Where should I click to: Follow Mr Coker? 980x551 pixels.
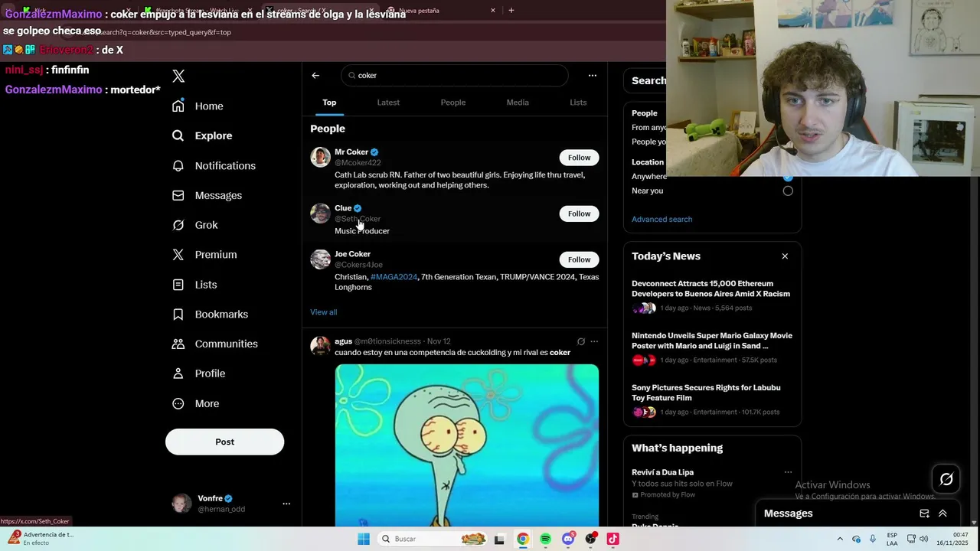(x=579, y=158)
